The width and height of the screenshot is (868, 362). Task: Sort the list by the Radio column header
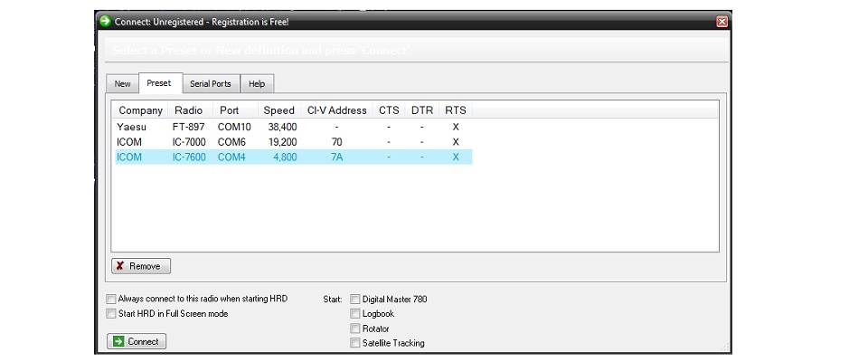click(x=189, y=110)
